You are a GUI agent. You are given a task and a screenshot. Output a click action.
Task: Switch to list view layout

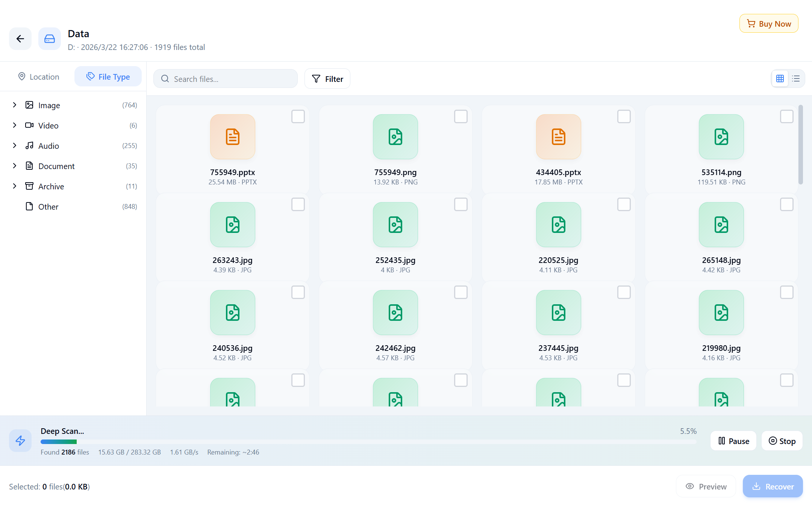coord(796,79)
